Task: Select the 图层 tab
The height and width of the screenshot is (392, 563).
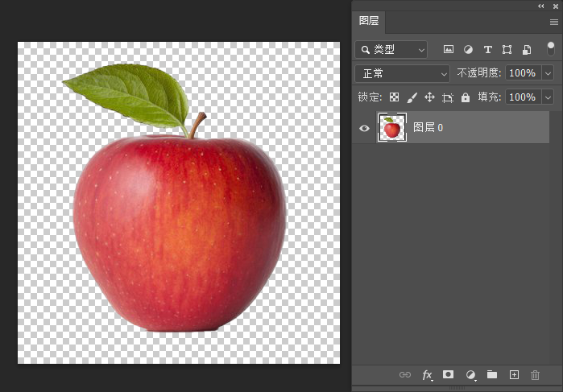Action: point(369,21)
